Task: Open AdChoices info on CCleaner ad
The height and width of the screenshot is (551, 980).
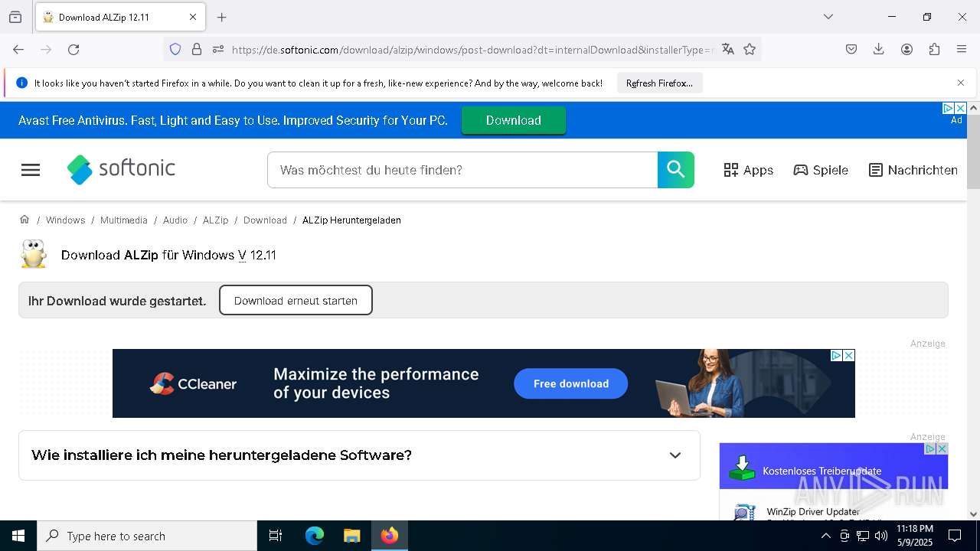Action: 837,355
